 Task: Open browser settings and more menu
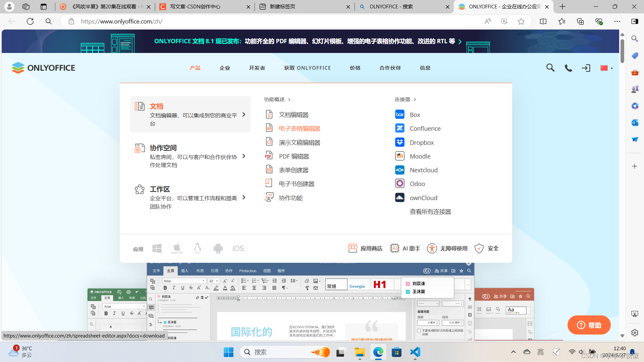(617, 21)
